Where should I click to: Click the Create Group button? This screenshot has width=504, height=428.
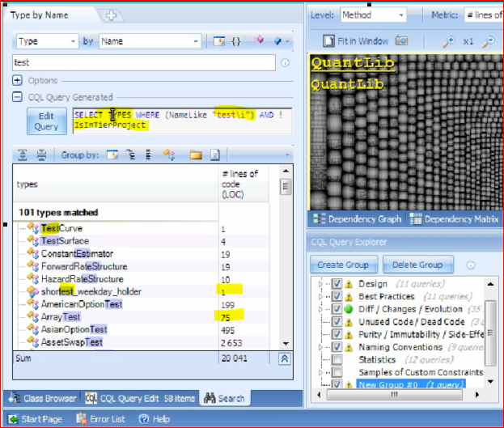[344, 265]
